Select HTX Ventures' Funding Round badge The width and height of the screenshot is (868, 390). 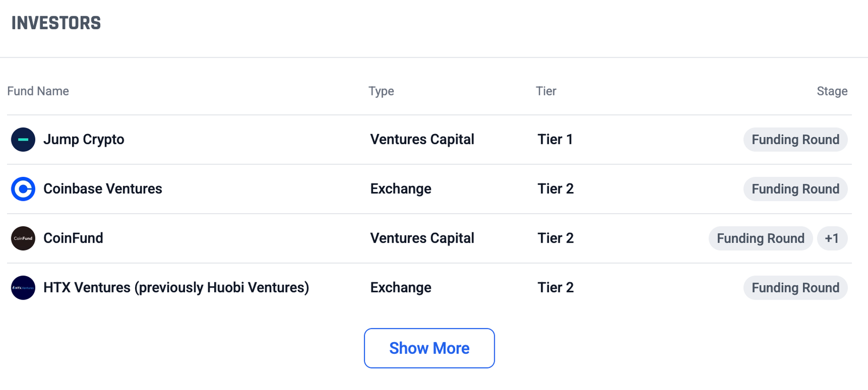[795, 287]
